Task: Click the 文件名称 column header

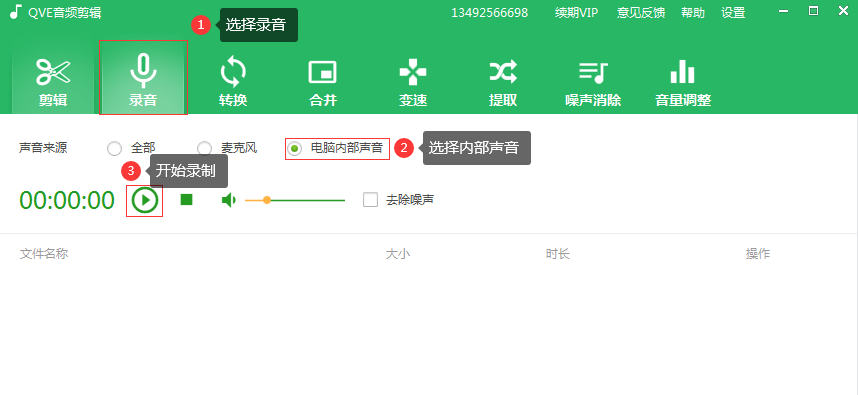Action: point(44,254)
